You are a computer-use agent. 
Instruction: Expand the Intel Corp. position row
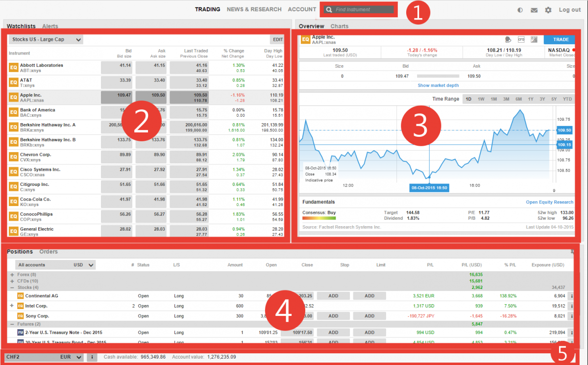click(12, 306)
